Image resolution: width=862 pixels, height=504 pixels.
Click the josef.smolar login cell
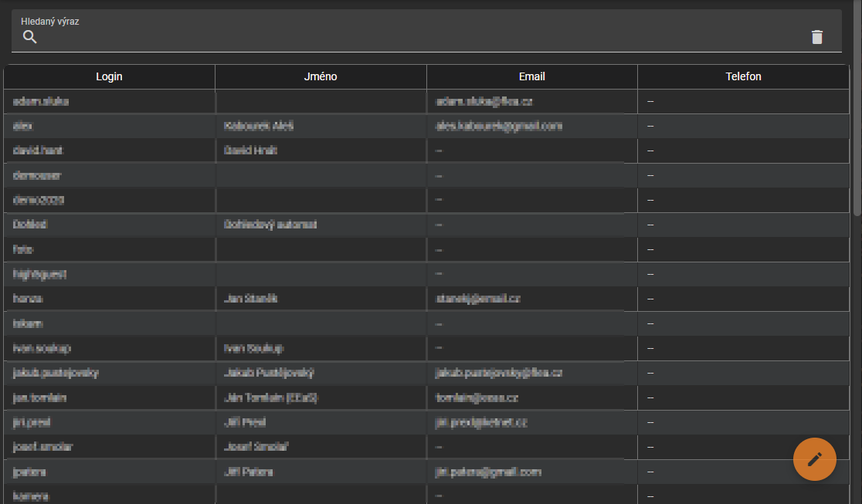[110, 447]
